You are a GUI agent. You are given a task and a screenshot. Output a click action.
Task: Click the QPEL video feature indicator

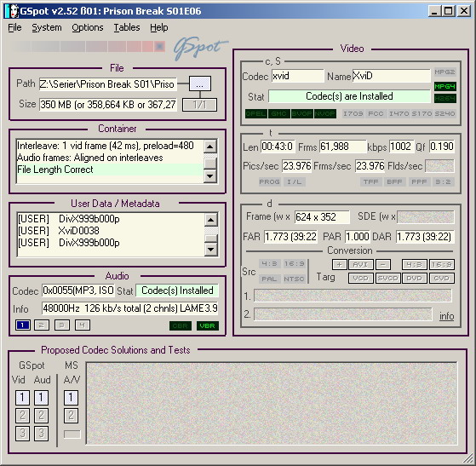(256, 113)
